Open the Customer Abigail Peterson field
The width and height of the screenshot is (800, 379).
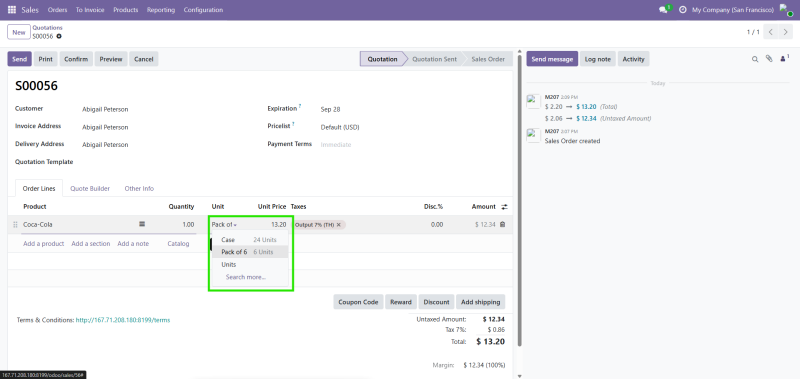(106, 109)
